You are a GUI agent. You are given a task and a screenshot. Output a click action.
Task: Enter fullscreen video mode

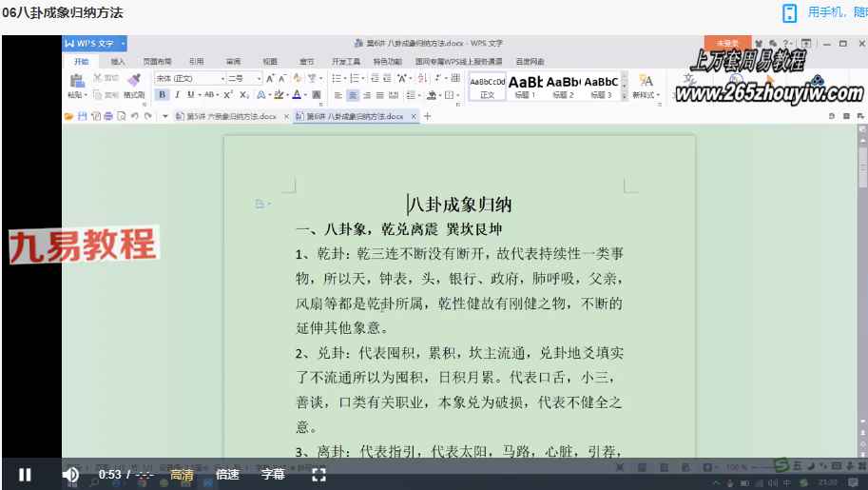click(319, 474)
